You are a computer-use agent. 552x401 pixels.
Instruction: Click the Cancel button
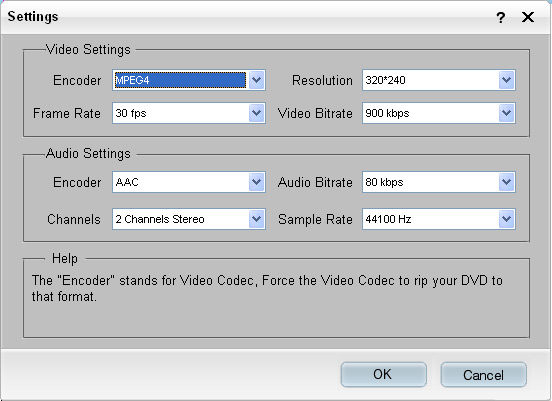pyautogui.click(x=483, y=375)
